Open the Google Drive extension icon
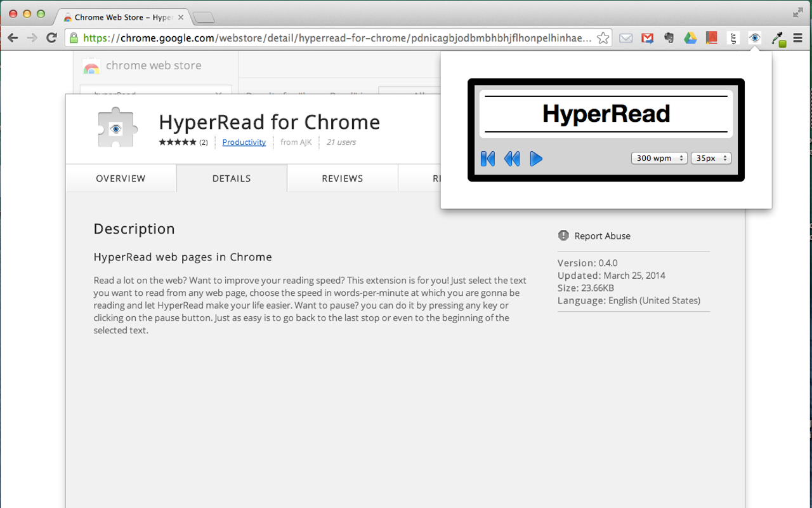The width and height of the screenshot is (812, 508). (690, 38)
